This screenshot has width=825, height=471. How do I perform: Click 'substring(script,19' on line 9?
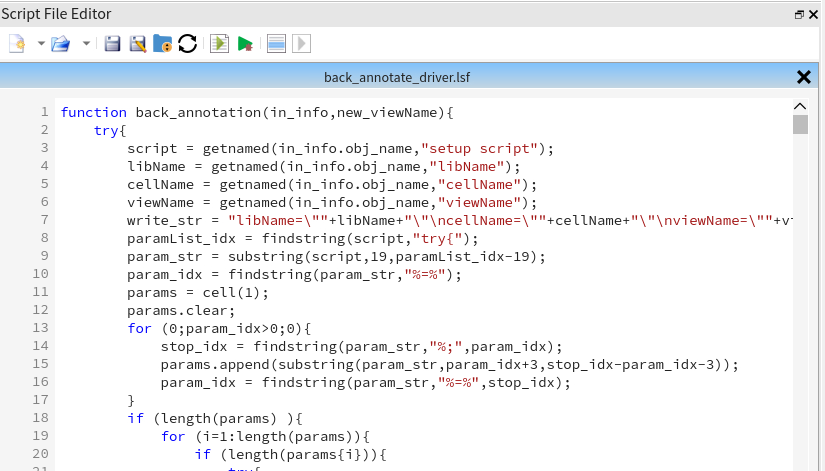click(x=310, y=256)
